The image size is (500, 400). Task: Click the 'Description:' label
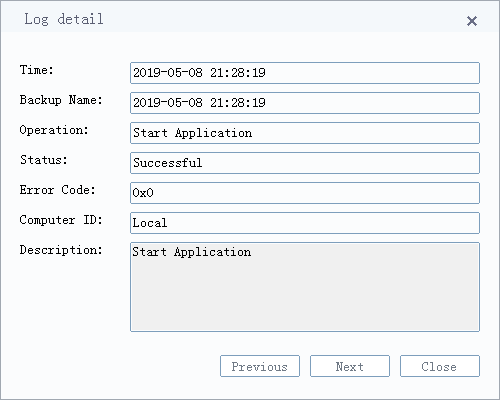pos(61,250)
